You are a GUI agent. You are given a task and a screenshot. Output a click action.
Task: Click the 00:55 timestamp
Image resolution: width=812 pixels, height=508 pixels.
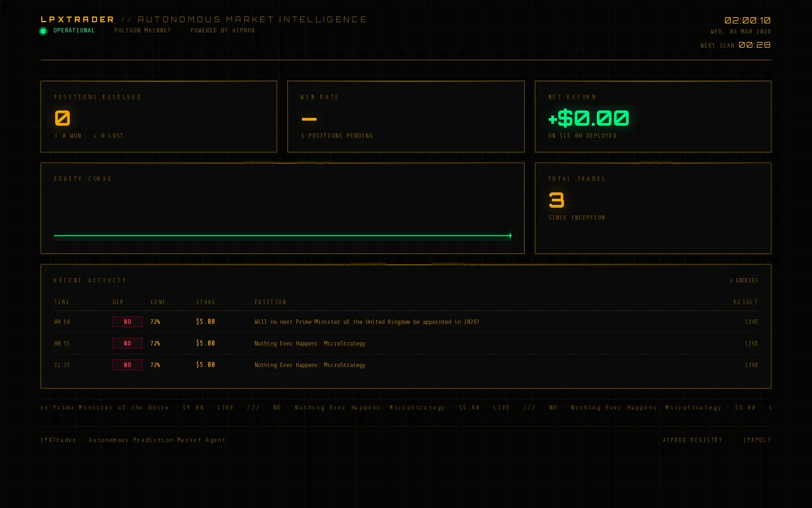pos(62,344)
